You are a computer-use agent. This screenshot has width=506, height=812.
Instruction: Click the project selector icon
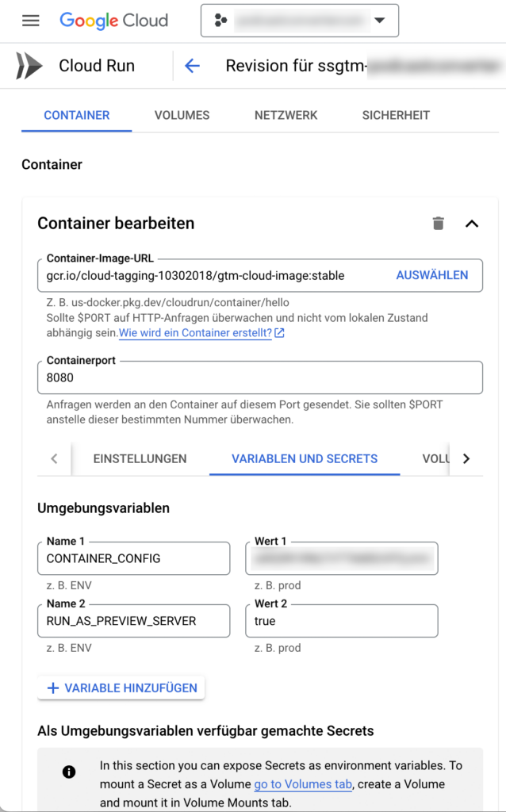pos(220,21)
